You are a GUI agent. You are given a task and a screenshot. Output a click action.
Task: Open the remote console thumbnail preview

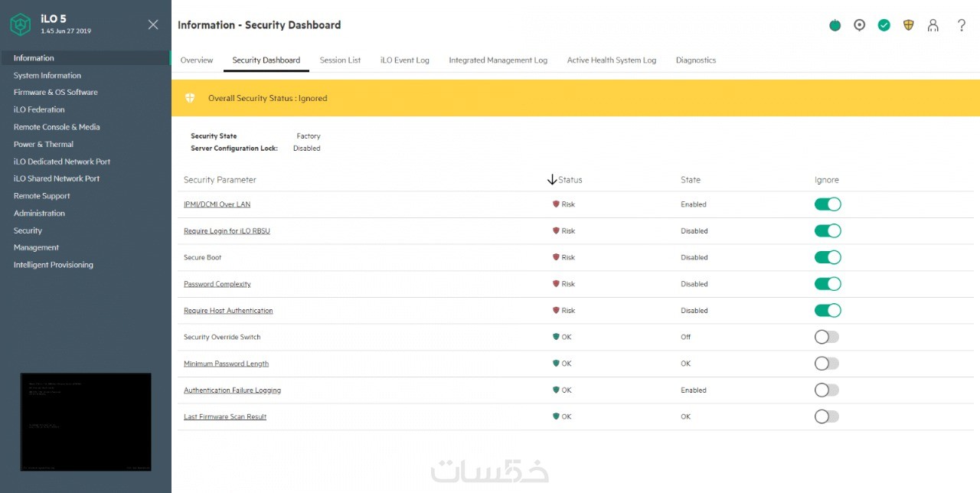(x=86, y=422)
